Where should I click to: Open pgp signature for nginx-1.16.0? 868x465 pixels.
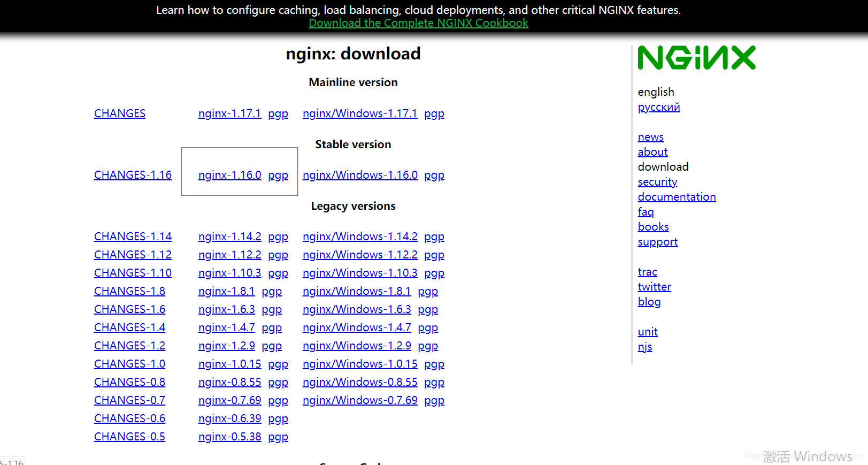tap(278, 176)
